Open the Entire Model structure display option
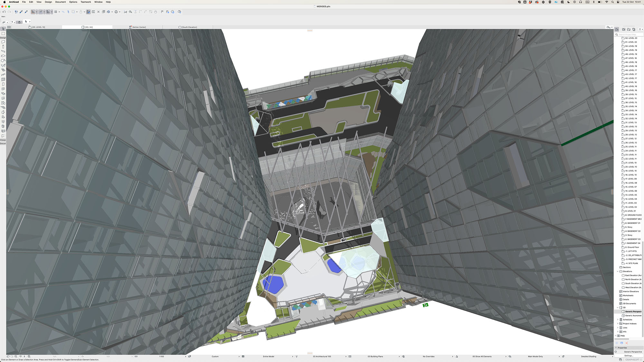This screenshot has width=644, height=362. [269, 357]
